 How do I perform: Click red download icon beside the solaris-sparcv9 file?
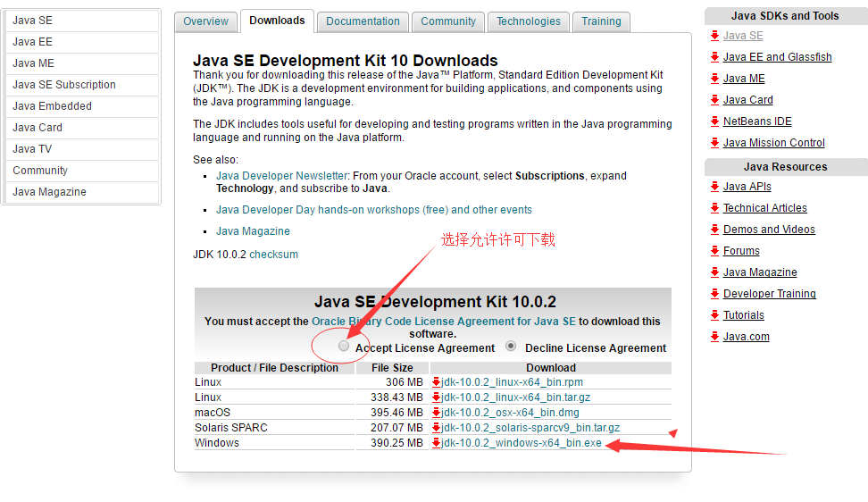tap(436, 428)
